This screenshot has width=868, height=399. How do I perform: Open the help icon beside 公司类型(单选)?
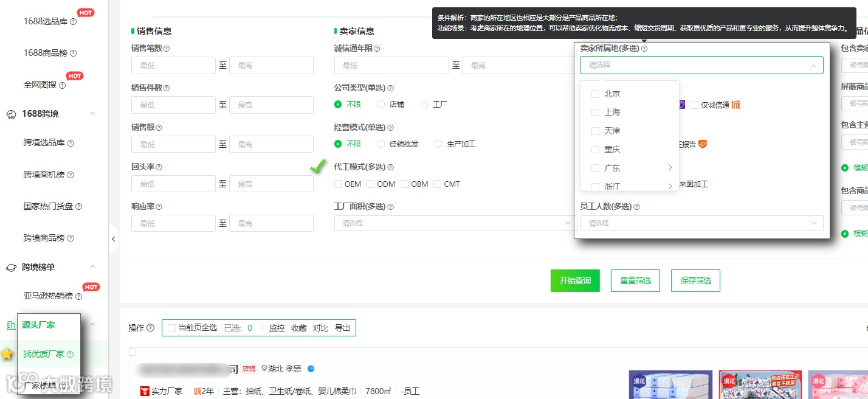[390, 88]
